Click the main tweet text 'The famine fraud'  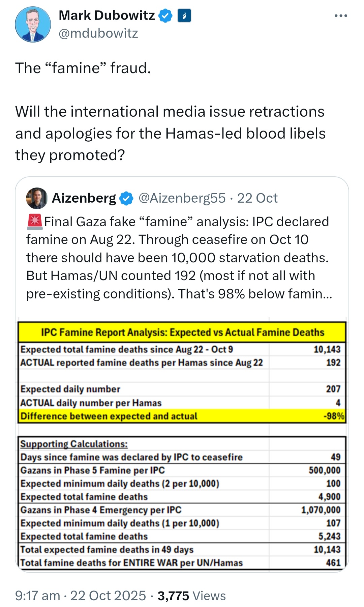click(x=83, y=68)
